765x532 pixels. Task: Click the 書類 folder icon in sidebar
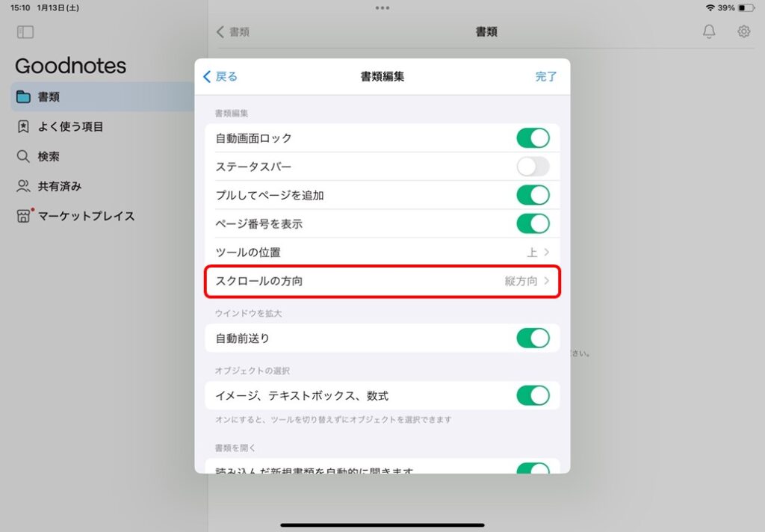pos(23,96)
